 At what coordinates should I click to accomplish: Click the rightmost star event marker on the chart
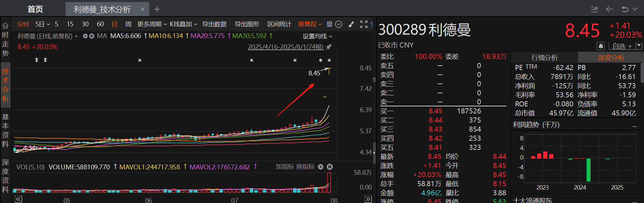[x=329, y=60]
